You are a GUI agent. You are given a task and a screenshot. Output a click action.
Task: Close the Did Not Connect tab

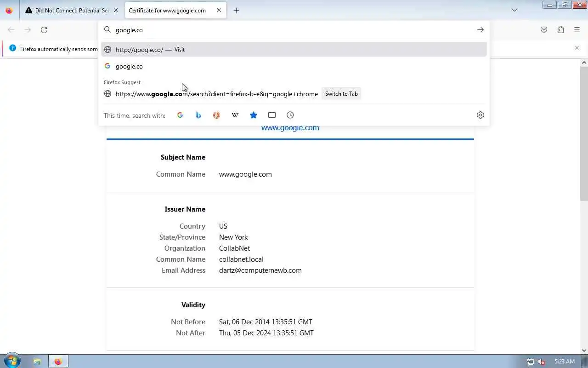(116, 10)
